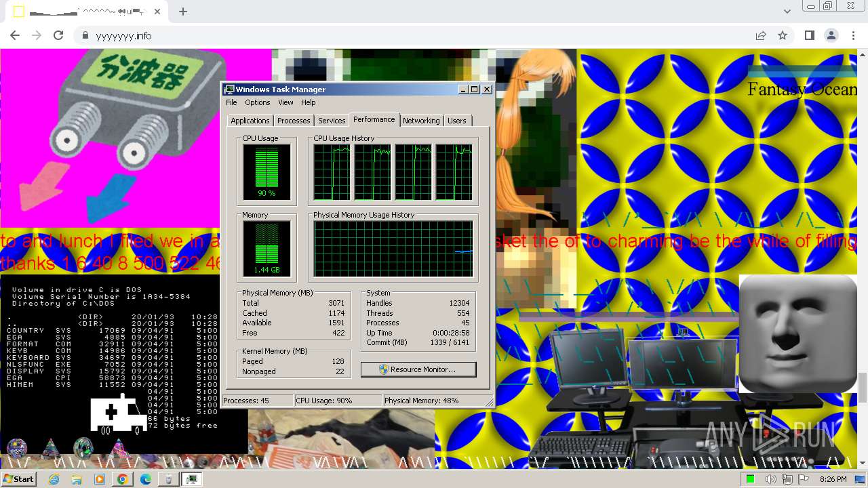Image resolution: width=868 pixels, height=488 pixels.
Task: Click the DOS listing row 'HIMEM SYS'
Action: click(x=112, y=384)
